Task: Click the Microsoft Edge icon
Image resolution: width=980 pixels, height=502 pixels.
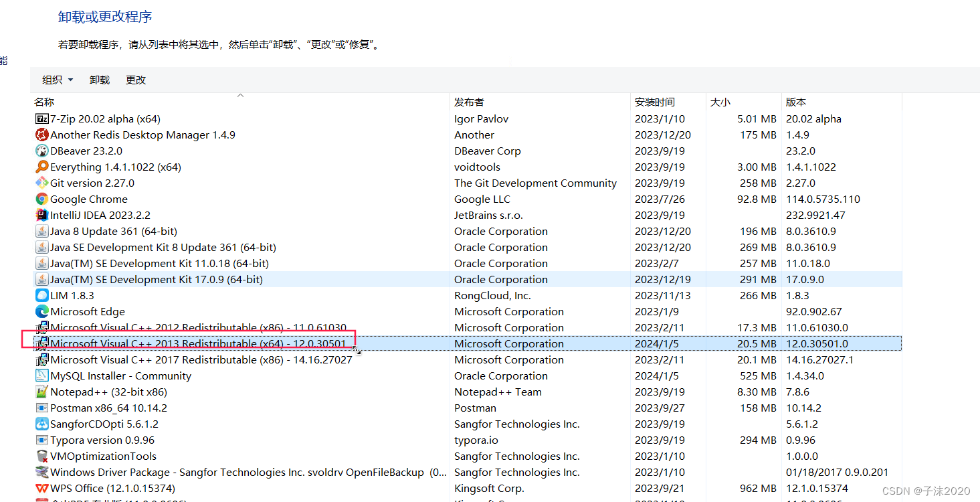Action: point(42,311)
